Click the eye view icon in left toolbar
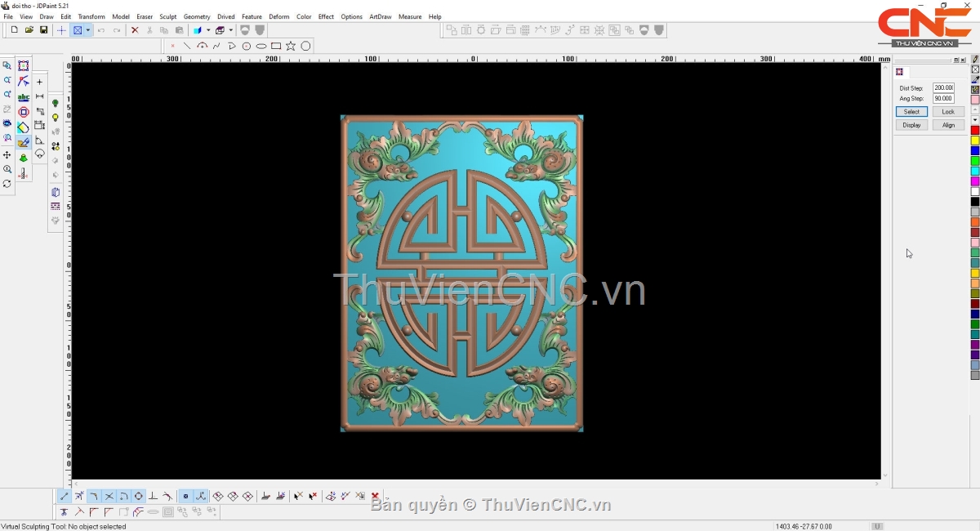Screen dimensions: 980x531 pyautogui.click(x=7, y=124)
